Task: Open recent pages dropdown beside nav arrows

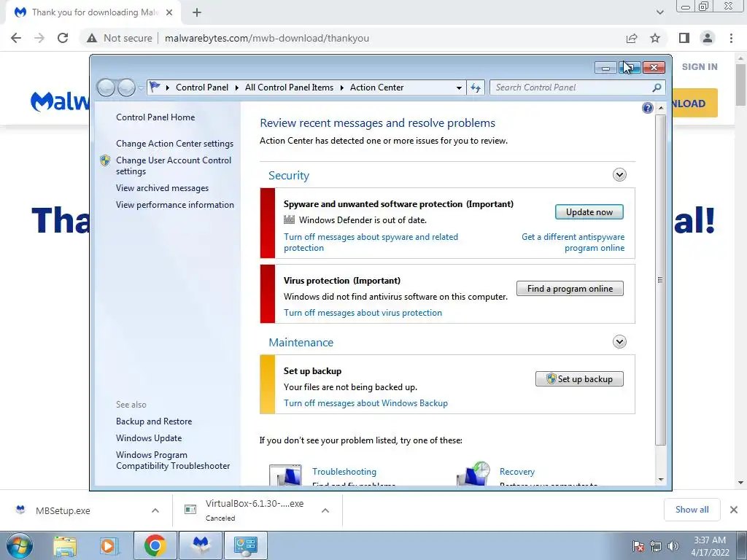Action: [141, 88]
